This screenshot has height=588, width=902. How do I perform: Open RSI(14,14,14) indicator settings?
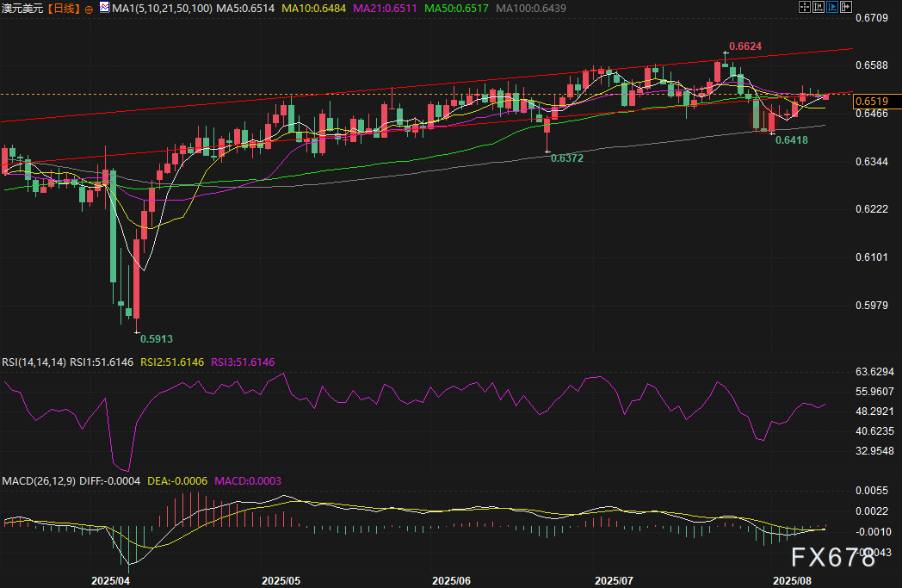pyautogui.click(x=32, y=362)
